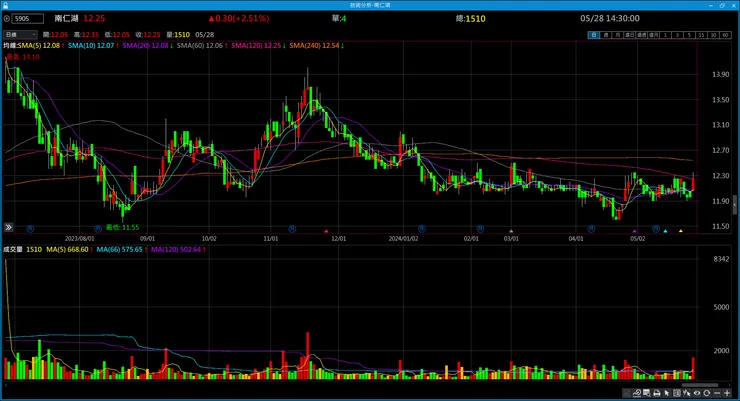Screen dimensions: 740x401
Task: Click the circle event marker near 11/01
Action: click(292, 229)
